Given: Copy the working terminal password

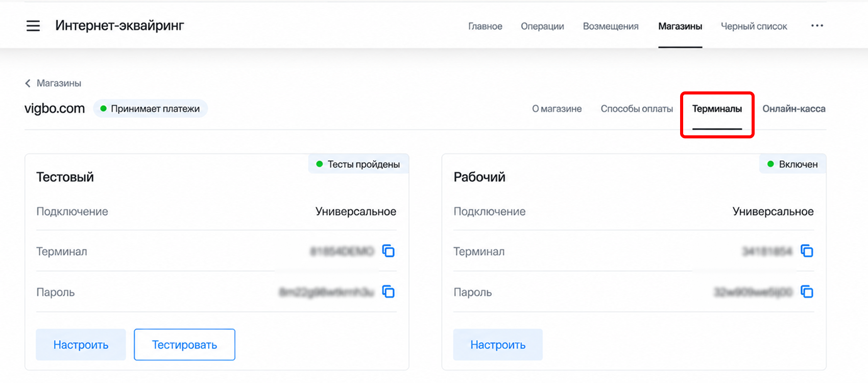Looking at the screenshot, I should (x=807, y=292).
